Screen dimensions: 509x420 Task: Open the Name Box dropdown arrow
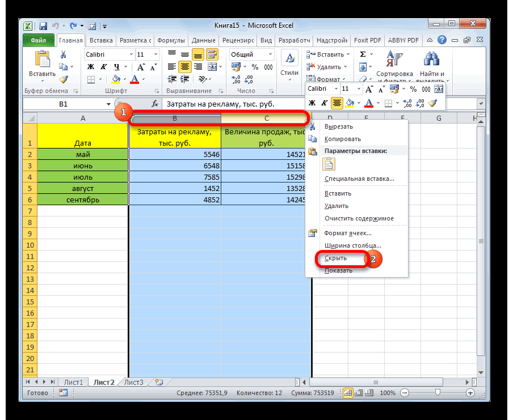(x=108, y=104)
